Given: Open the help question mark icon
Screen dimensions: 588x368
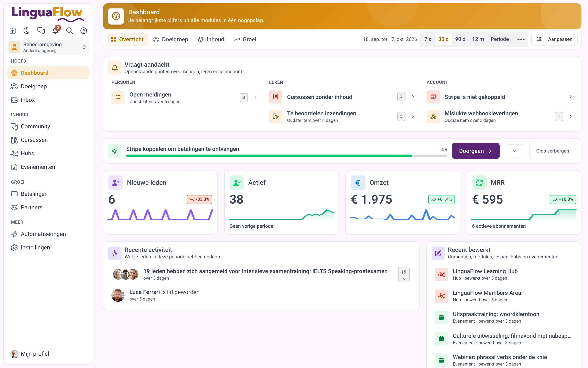Looking at the screenshot, I should (84, 31).
